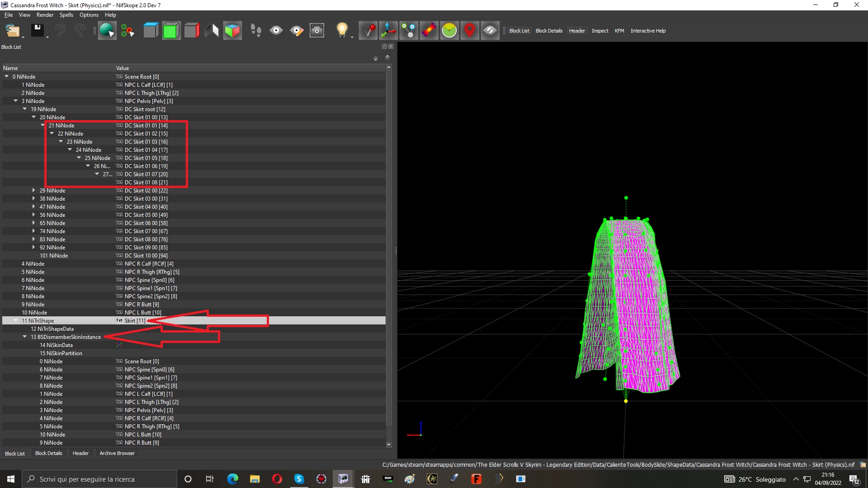868x488 pixels.
Task: Click the Save floppy disk icon
Action: point(38,30)
